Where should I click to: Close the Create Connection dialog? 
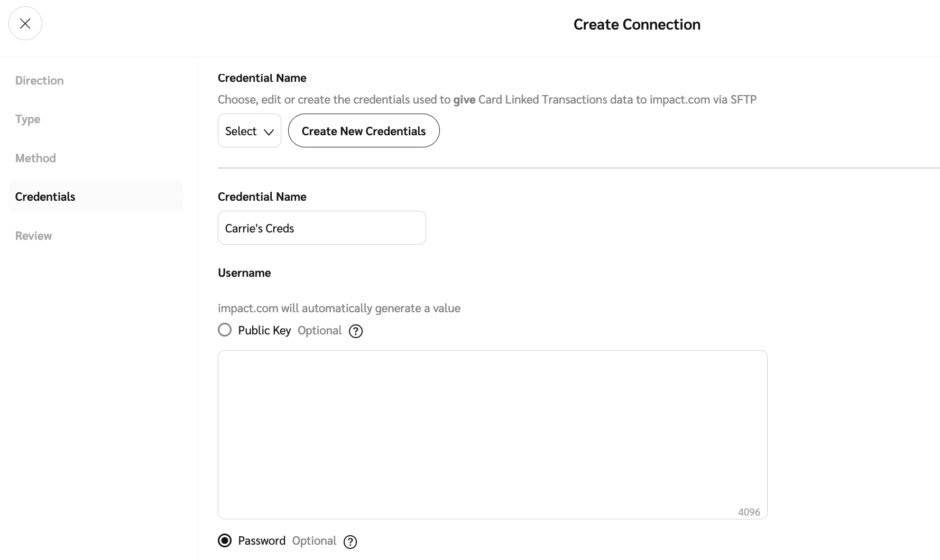coord(25,24)
